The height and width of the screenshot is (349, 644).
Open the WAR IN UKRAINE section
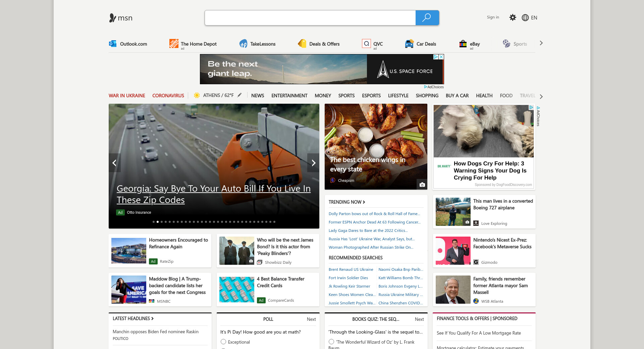tap(127, 96)
